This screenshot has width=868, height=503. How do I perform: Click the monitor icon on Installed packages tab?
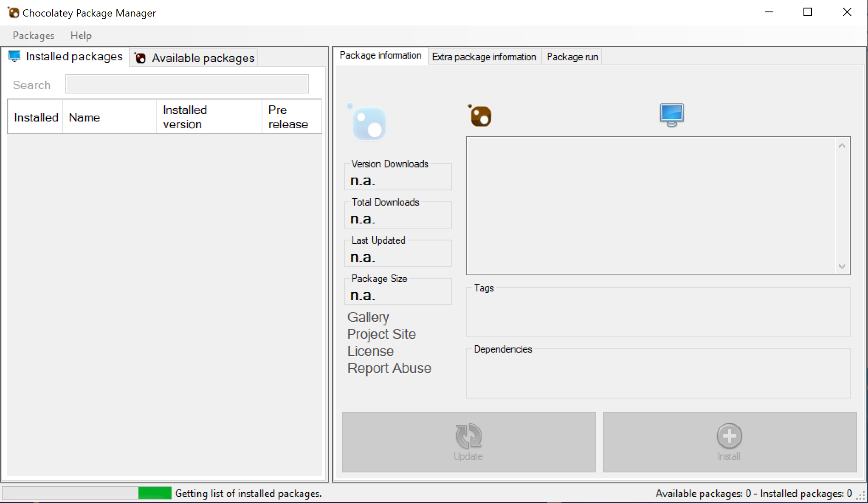coord(14,56)
